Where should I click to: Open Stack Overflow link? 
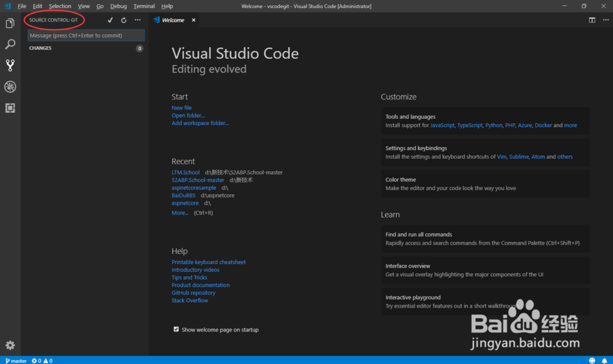click(190, 300)
